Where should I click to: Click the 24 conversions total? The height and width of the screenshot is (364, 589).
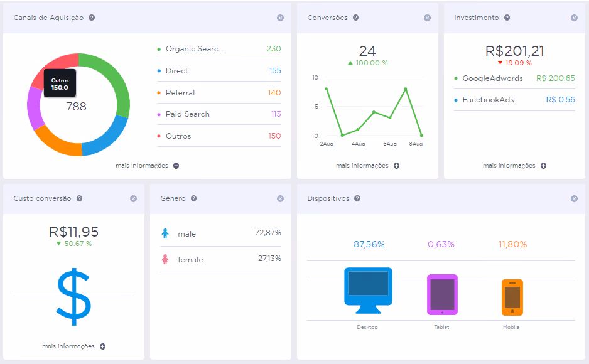tap(367, 51)
